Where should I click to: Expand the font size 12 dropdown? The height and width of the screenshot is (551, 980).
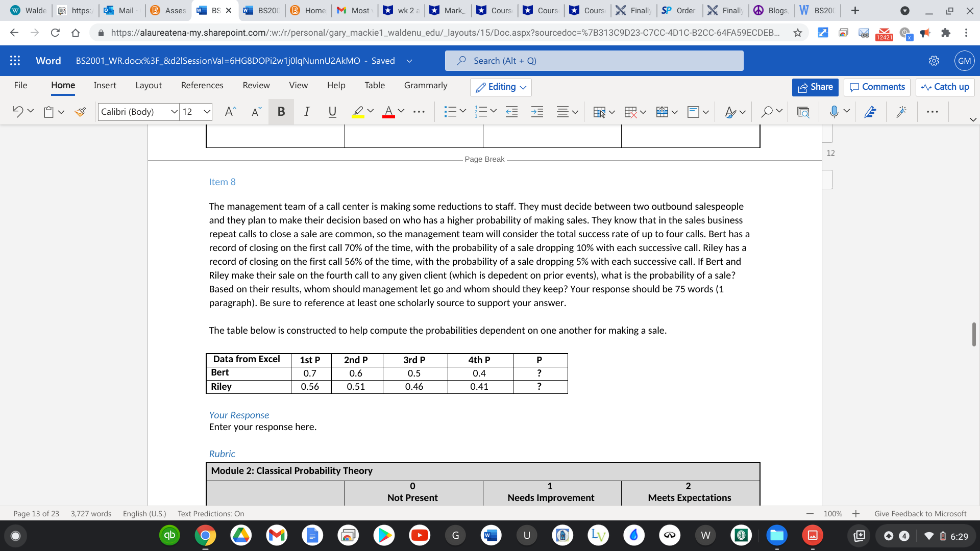[x=207, y=112]
